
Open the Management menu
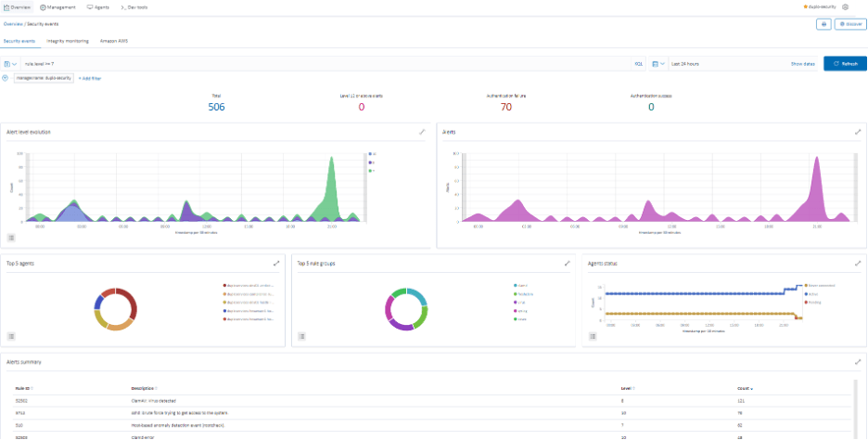tap(60, 6)
